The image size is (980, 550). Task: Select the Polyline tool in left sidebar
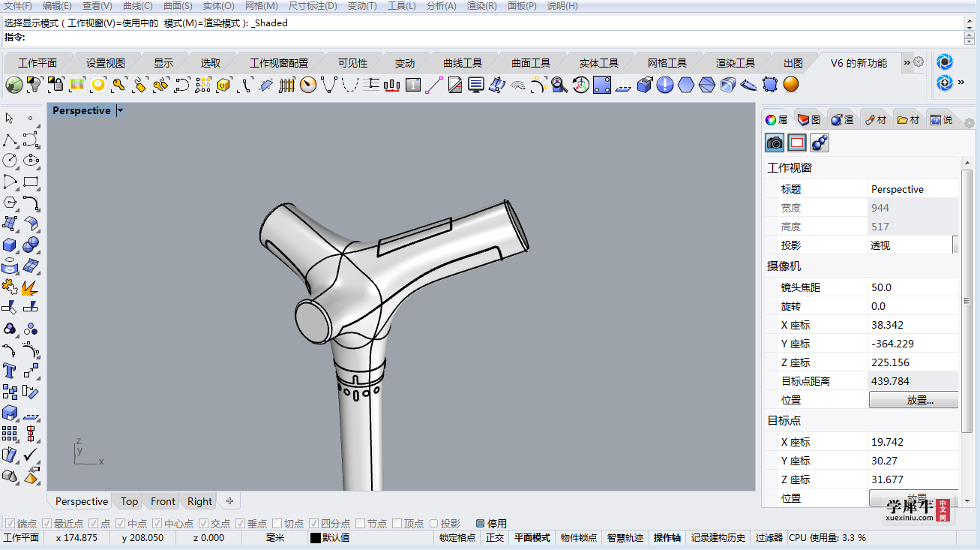10,140
